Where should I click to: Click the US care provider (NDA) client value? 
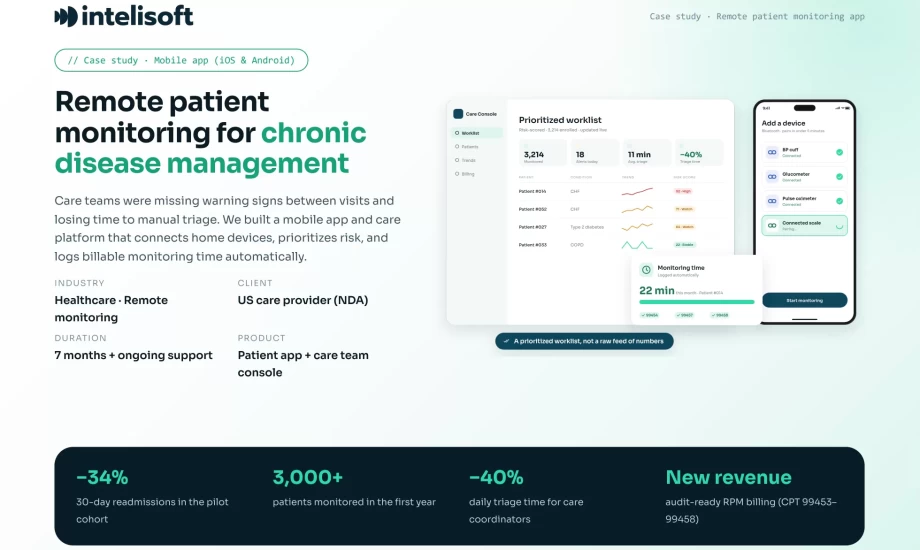click(303, 300)
